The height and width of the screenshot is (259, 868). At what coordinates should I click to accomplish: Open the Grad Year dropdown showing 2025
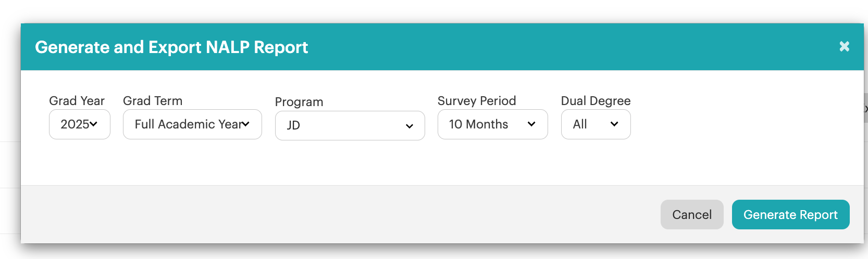pyautogui.click(x=80, y=124)
